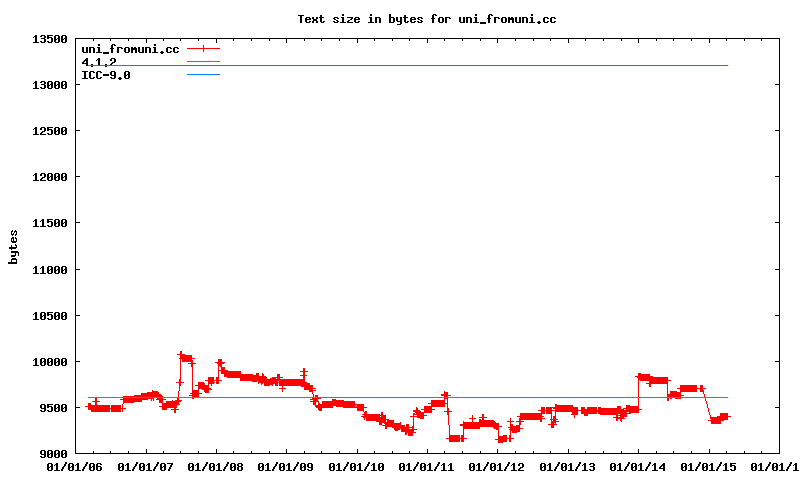Click the red legend line sample with plus marker
The height and width of the screenshot is (480, 800).
point(203,48)
